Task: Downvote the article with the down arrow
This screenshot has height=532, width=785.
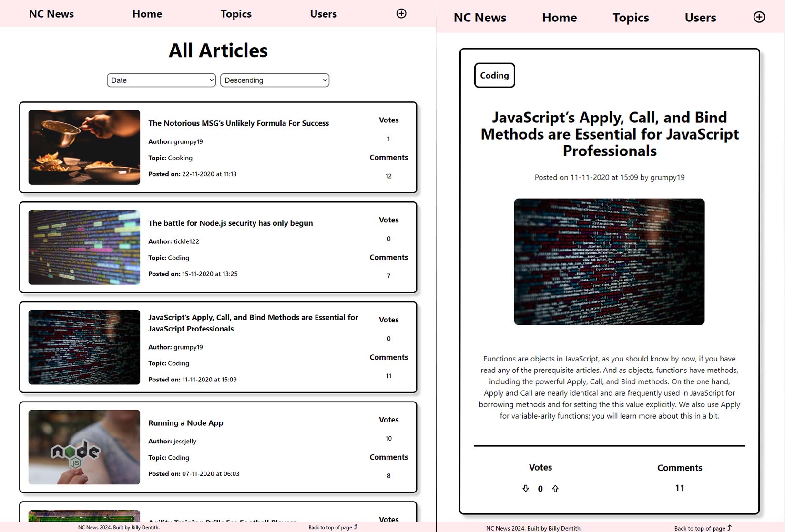Action: click(526, 488)
